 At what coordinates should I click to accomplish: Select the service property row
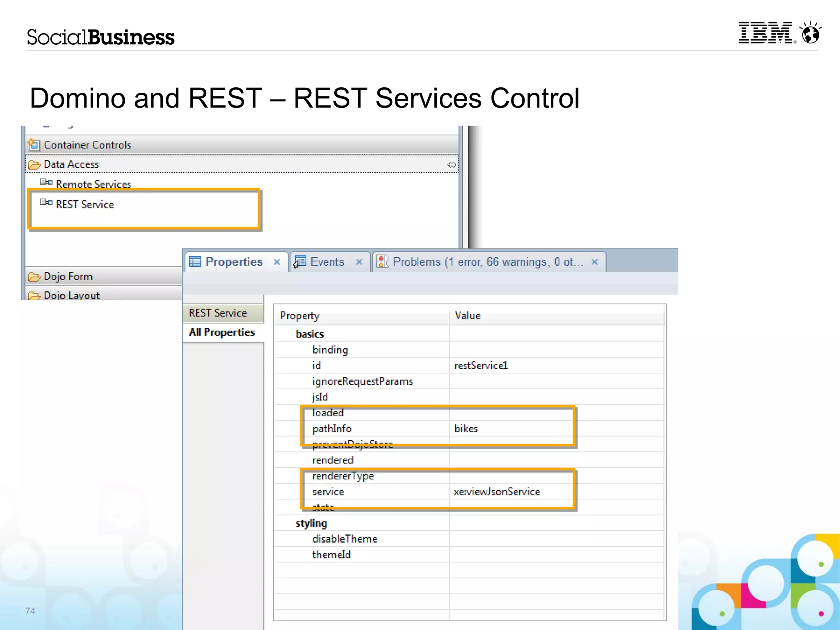pos(469,492)
